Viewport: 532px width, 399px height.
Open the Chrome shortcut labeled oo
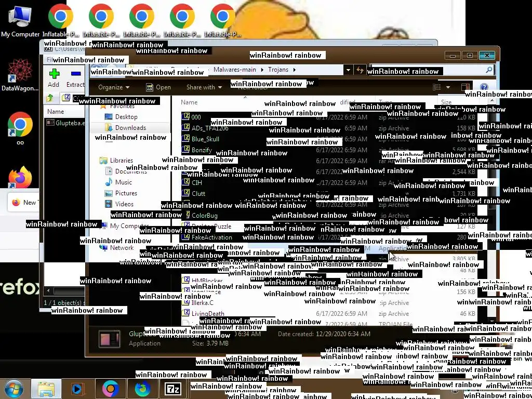pos(20,128)
